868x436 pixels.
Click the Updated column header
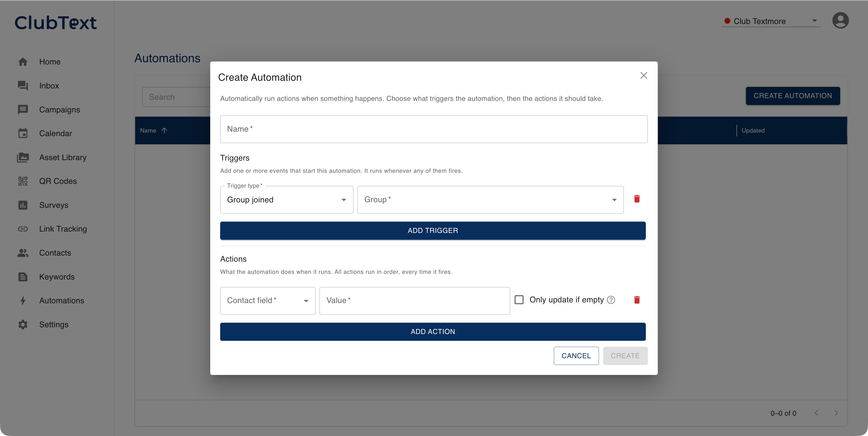pyautogui.click(x=753, y=130)
